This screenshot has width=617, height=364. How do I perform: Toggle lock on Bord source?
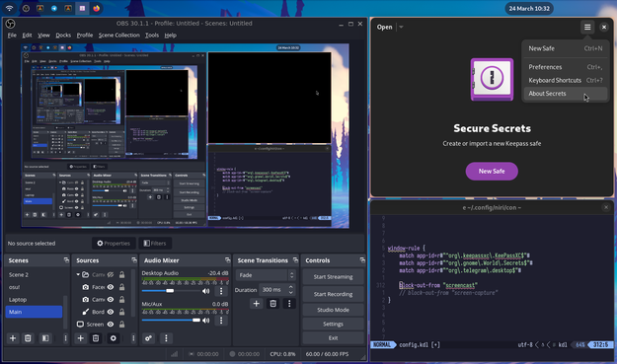click(122, 312)
